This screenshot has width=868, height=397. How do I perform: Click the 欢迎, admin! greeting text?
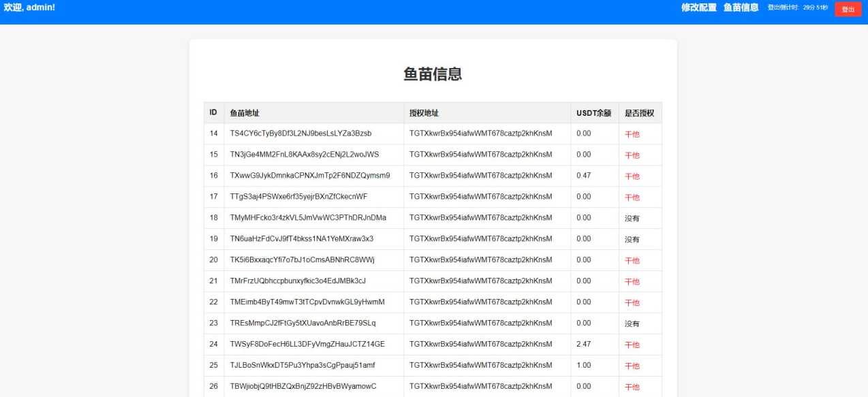click(x=29, y=7)
